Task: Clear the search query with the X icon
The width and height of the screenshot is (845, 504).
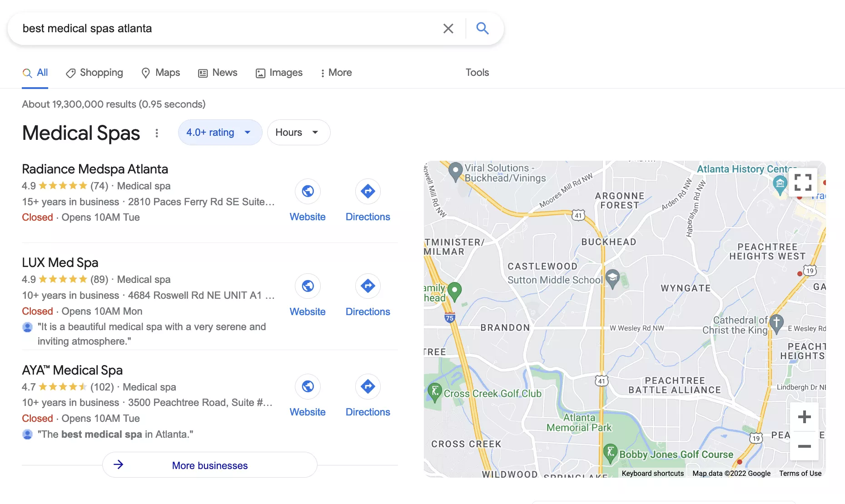Action: coord(448,28)
